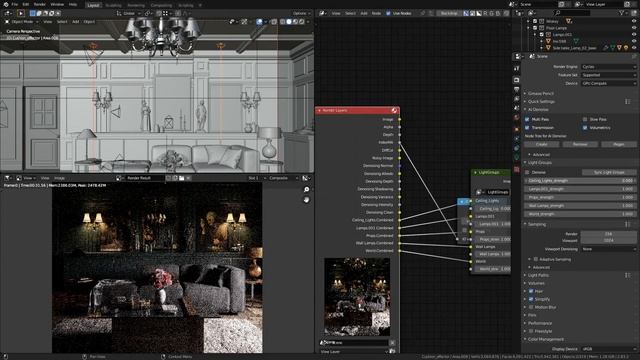Click the Backdrop button in compositor header
Image resolution: width=640 pixels, height=360 pixels.
coord(449,13)
